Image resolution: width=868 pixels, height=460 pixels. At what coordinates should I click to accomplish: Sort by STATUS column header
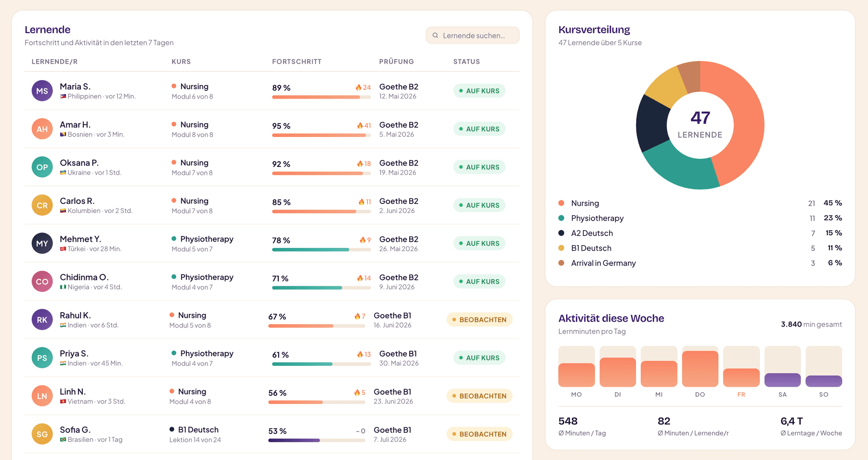[x=467, y=62]
